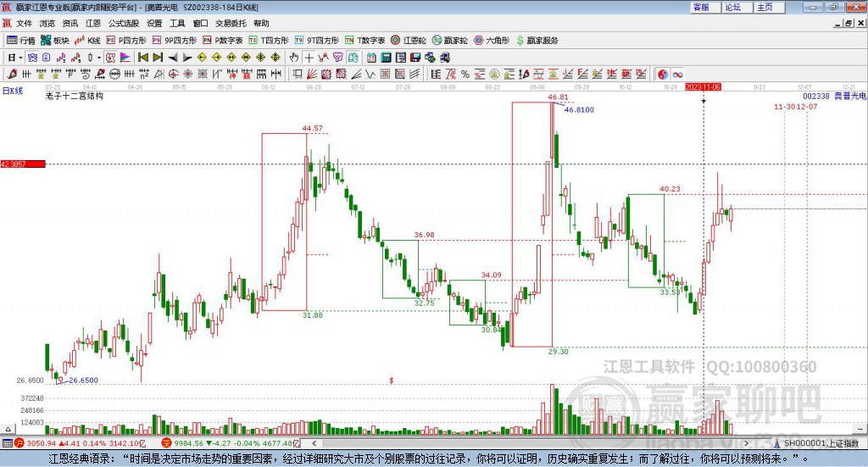Open the 设置 menu
The height and width of the screenshot is (467, 868).
click(154, 23)
